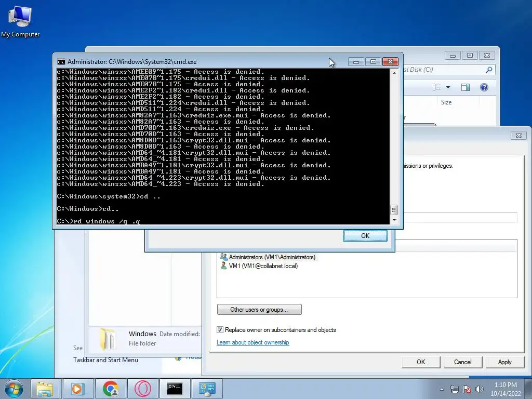Minimize the Command Prompt window
Screen dimensions: 532x399
(356, 61)
